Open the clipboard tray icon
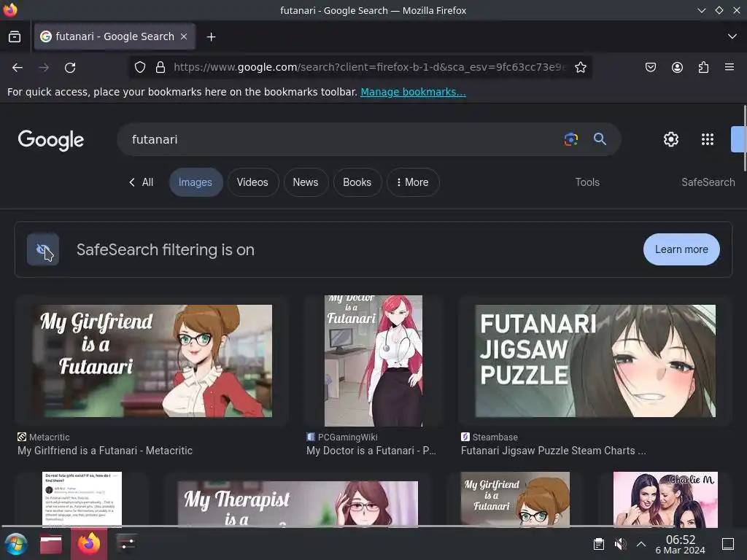 tap(599, 544)
